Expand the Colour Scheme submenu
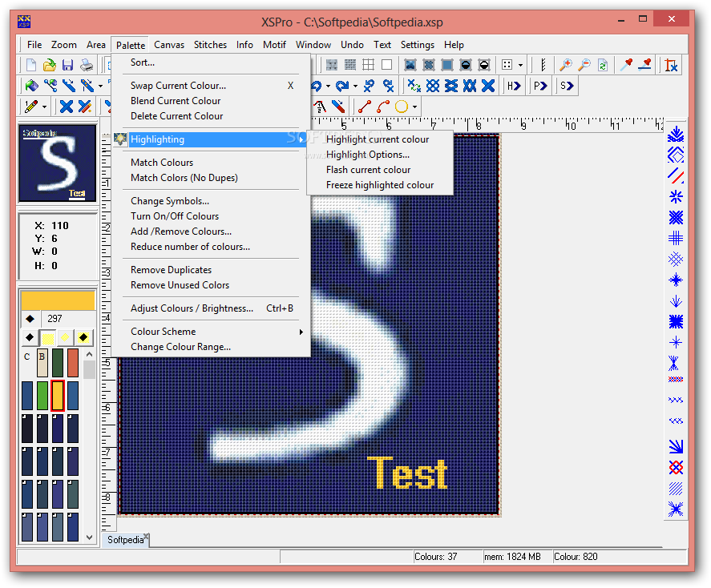The image size is (711, 588). [x=212, y=332]
